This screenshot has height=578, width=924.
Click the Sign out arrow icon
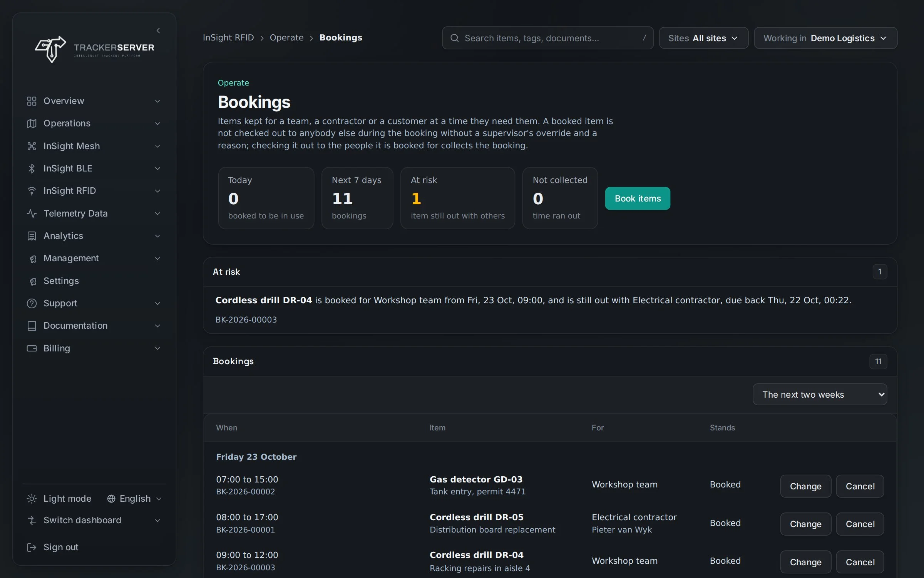click(x=32, y=547)
